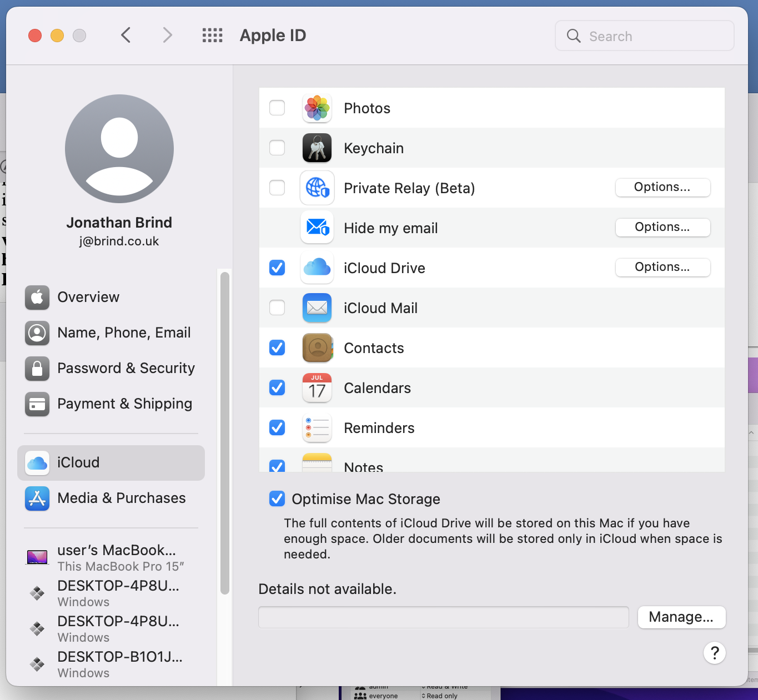This screenshot has height=700, width=758.
Task: Enable the iCloud Mail checkbox
Action: pyautogui.click(x=277, y=308)
